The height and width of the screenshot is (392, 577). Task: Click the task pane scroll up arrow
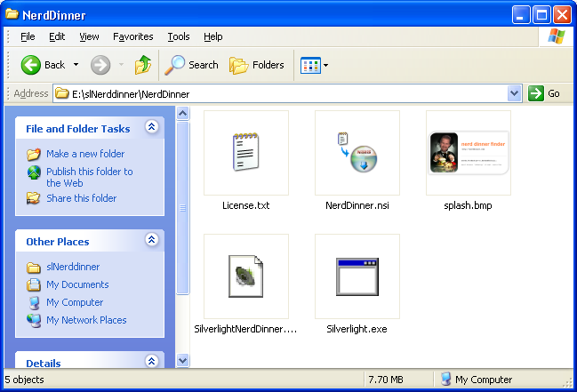(183, 113)
